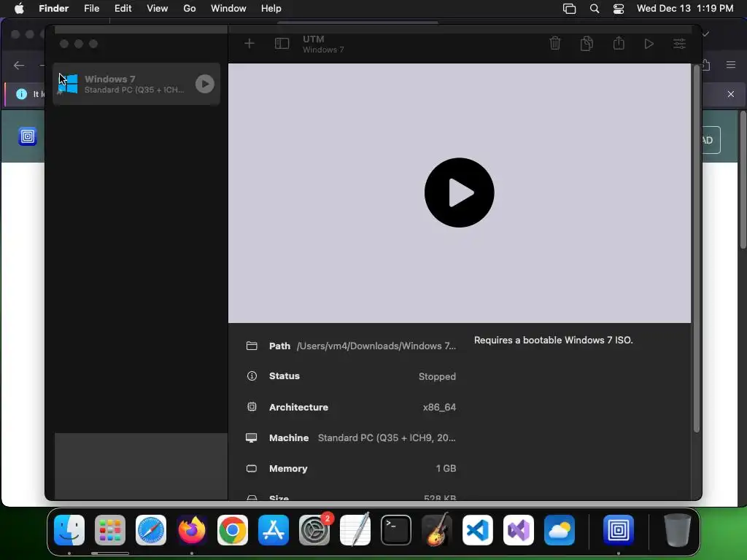Go back in the background browser window

[x=19, y=65]
